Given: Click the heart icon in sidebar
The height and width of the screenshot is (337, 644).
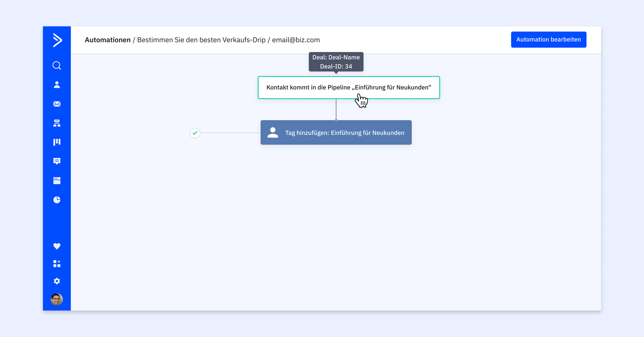Looking at the screenshot, I should click(x=57, y=246).
